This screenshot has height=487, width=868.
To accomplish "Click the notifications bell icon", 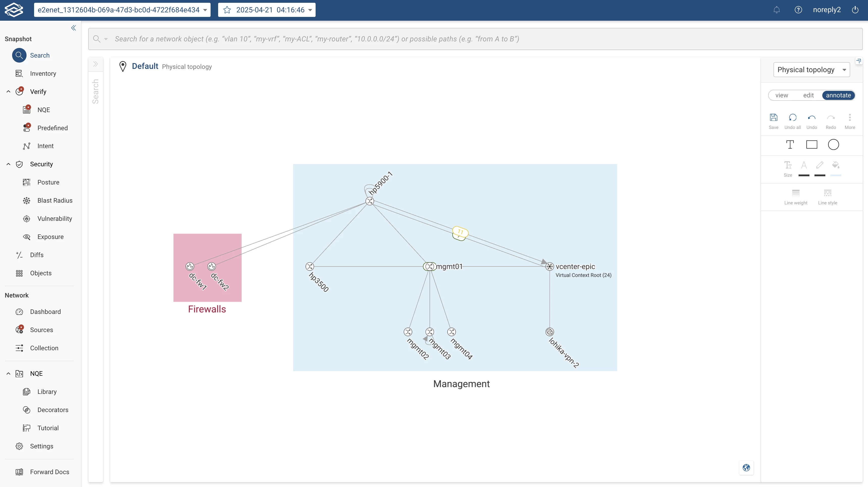I will pos(776,10).
